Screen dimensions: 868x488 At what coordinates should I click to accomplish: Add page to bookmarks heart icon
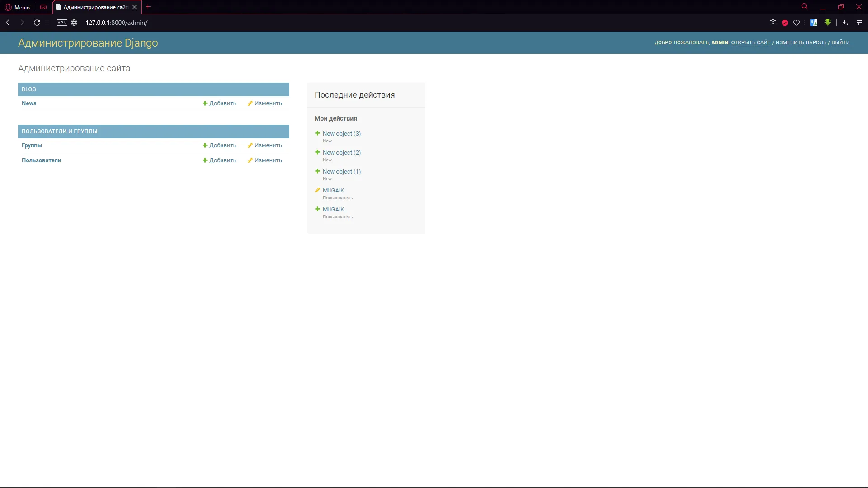(x=797, y=23)
